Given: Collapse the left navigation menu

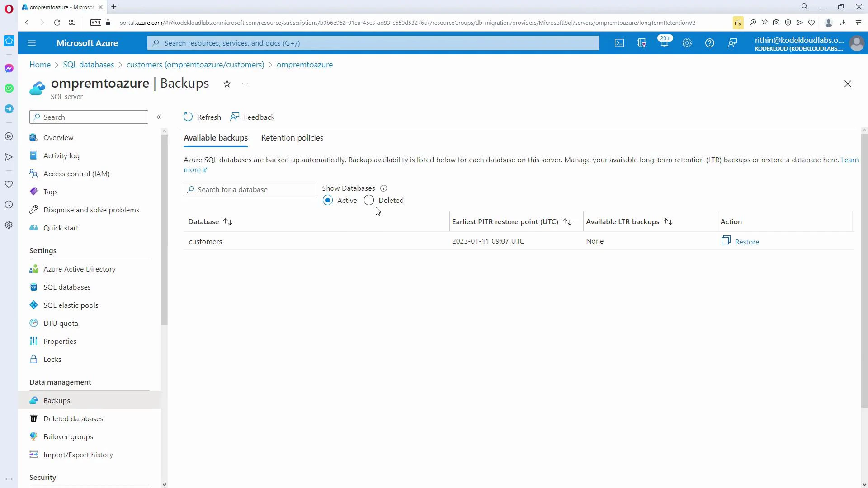Looking at the screenshot, I should [159, 117].
